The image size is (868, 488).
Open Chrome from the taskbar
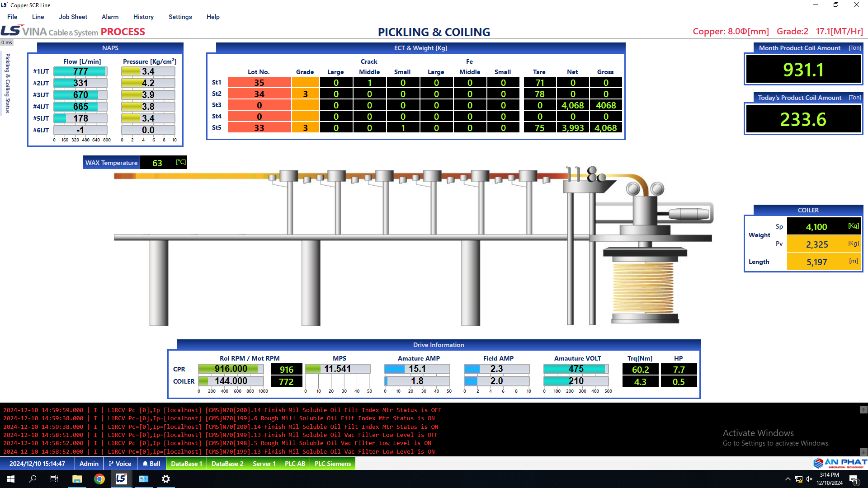[x=99, y=479]
